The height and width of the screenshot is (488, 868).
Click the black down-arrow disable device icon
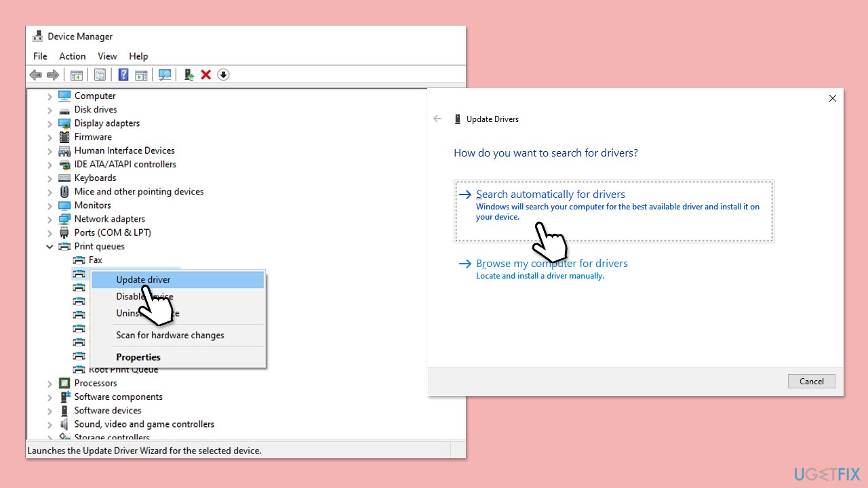pyautogui.click(x=224, y=75)
